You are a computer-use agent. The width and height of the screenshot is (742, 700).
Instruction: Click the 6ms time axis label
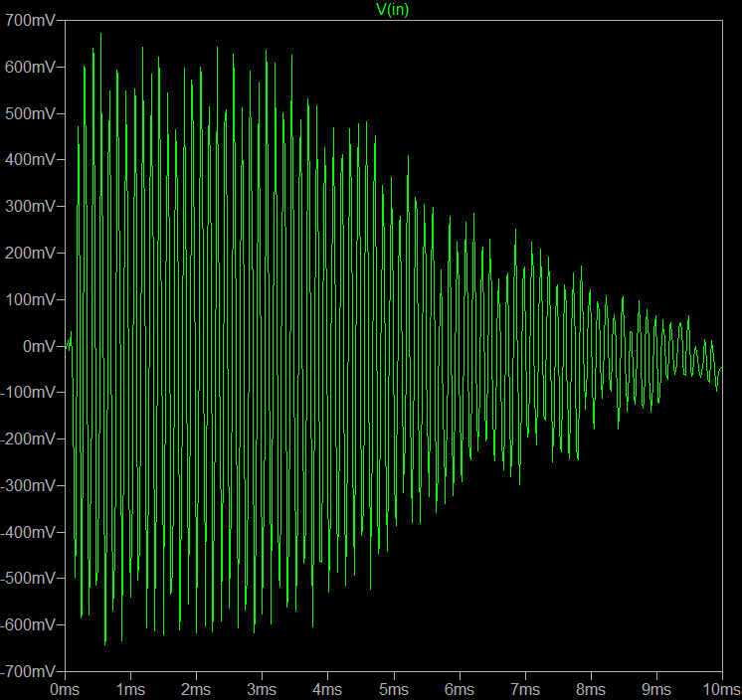point(459,690)
